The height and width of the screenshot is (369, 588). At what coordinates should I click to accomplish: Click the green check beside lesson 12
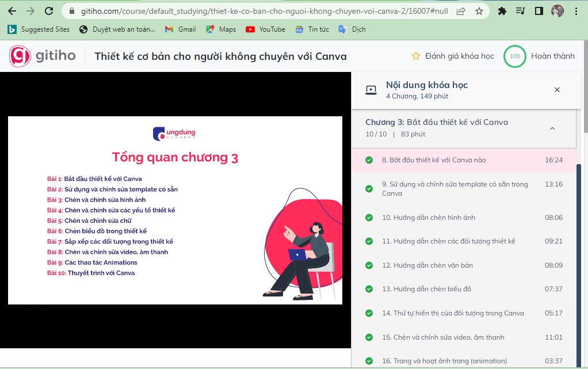(x=369, y=265)
